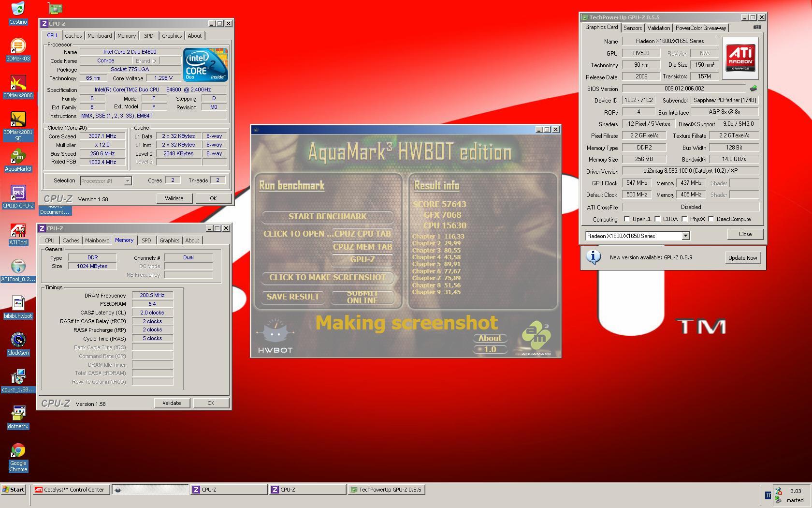The height and width of the screenshot is (508, 812).
Task: Launch 3DMark2000 desktop shortcut
Action: 18,87
